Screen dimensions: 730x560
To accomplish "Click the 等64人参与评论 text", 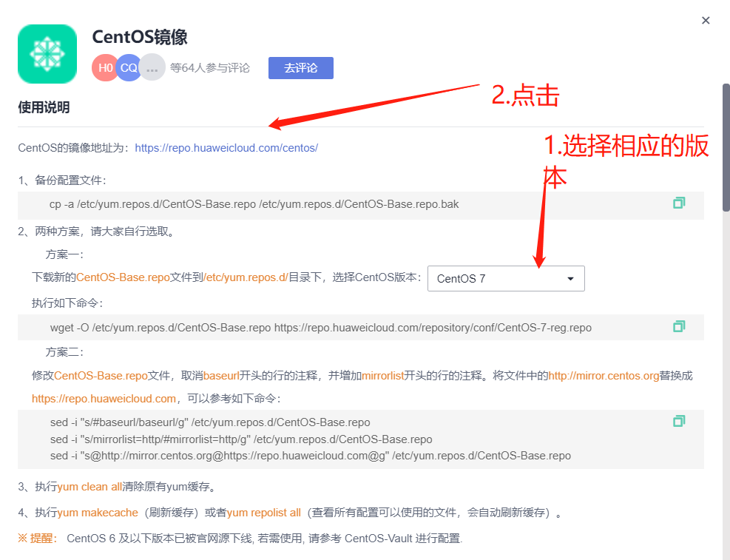I will (210, 68).
